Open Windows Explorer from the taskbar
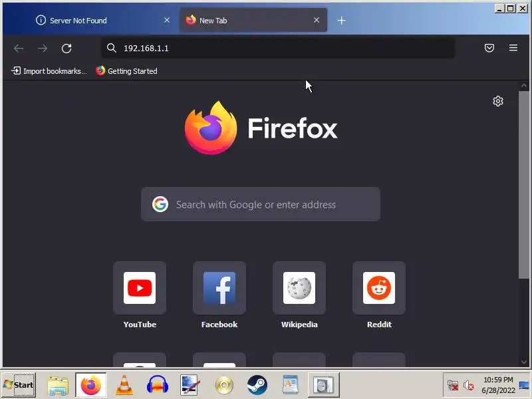Image resolution: width=532 pixels, height=399 pixels. tap(58, 386)
